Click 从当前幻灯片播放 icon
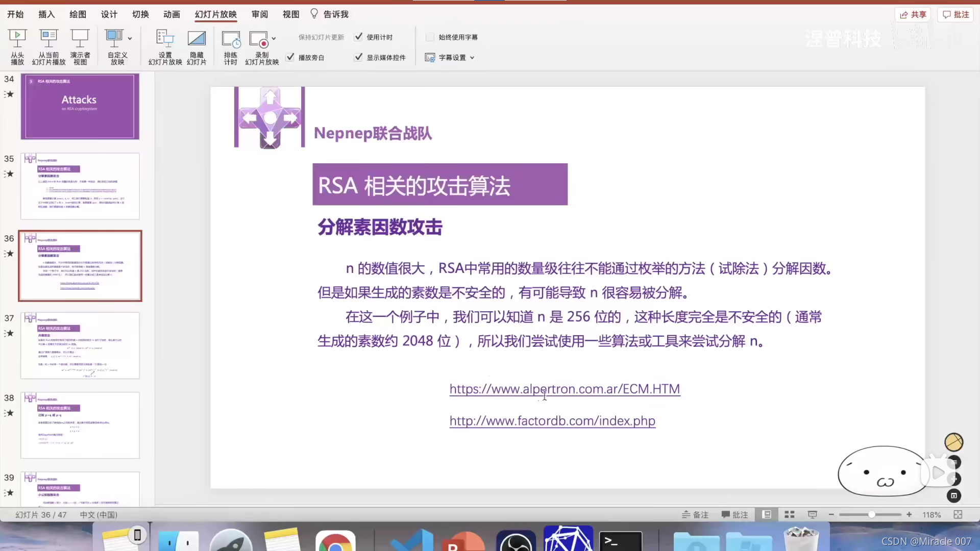This screenshot has height=551, width=980. pyautogui.click(x=49, y=38)
